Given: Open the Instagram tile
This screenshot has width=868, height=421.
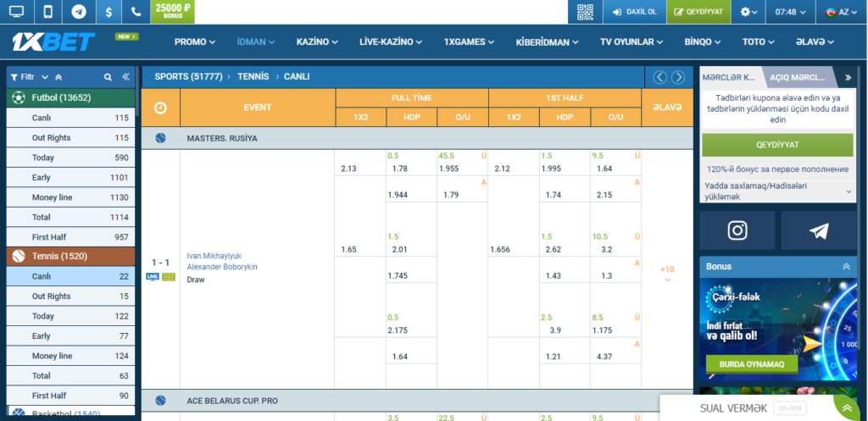Looking at the screenshot, I should click(737, 230).
